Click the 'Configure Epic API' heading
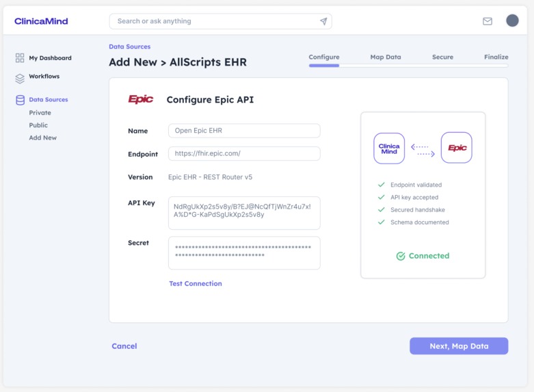 pos(210,100)
